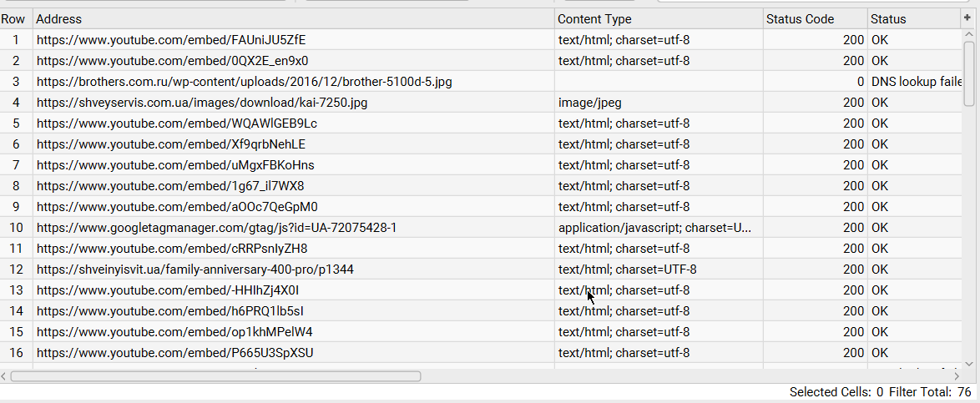This screenshot has width=980, height=403.
Task: Select the cRRPsnIyZH8 YouTube embed address
Action: (x=172, y=248)
